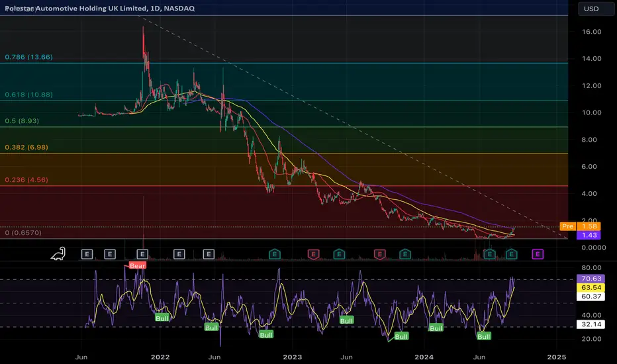Click the dinosaur event icon

pos(58,254)
